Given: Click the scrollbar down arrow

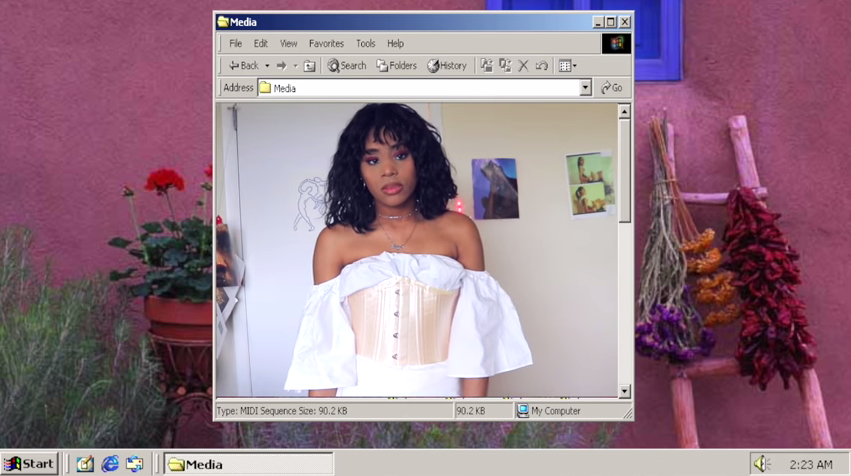Looking at the screenshot, I should [624, 391].
